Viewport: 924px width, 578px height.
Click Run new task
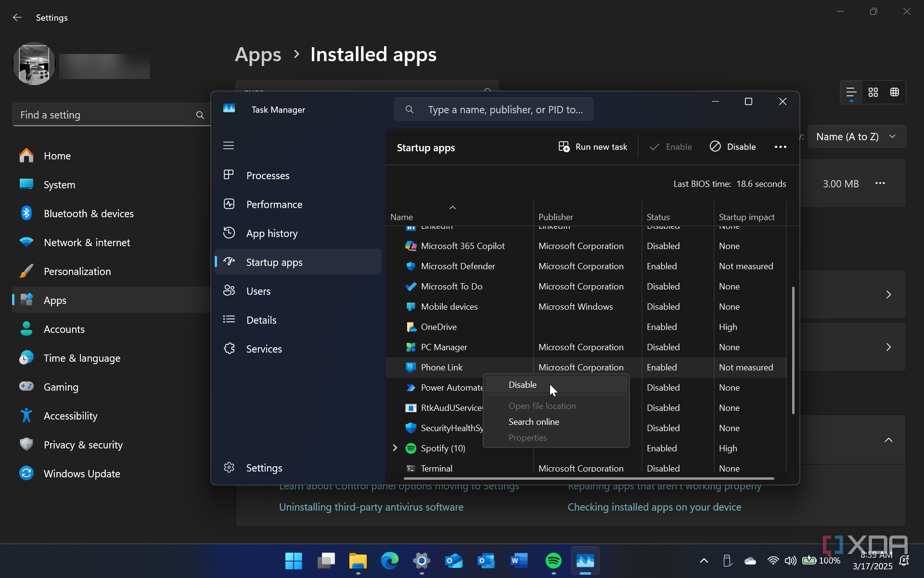[x=593, y=147]
